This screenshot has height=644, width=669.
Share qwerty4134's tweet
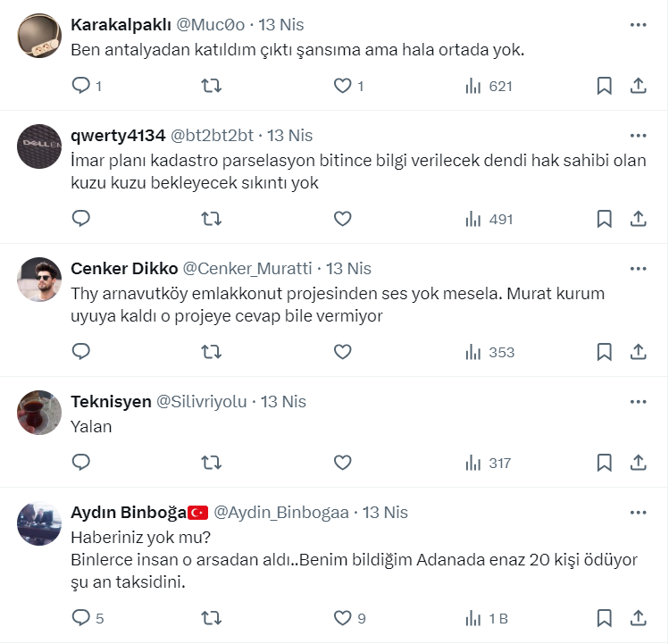pyautogui.click(x=639, y=219)
